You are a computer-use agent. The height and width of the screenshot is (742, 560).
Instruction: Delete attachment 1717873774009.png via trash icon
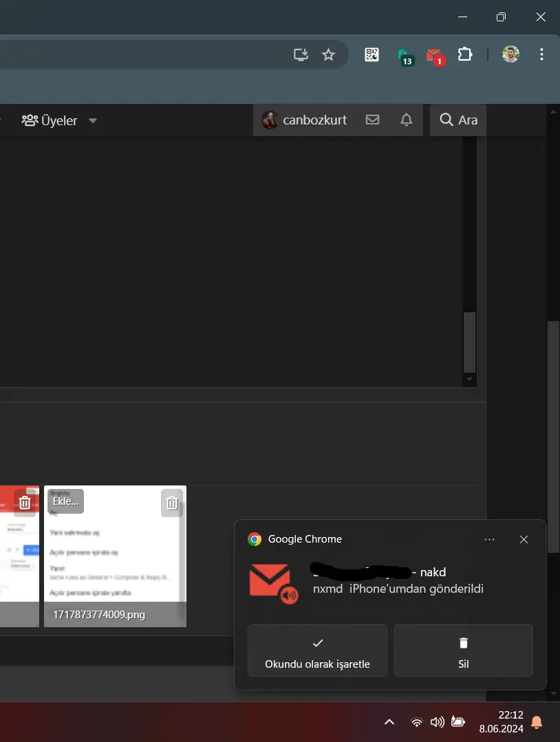click(x=172, y=503)
